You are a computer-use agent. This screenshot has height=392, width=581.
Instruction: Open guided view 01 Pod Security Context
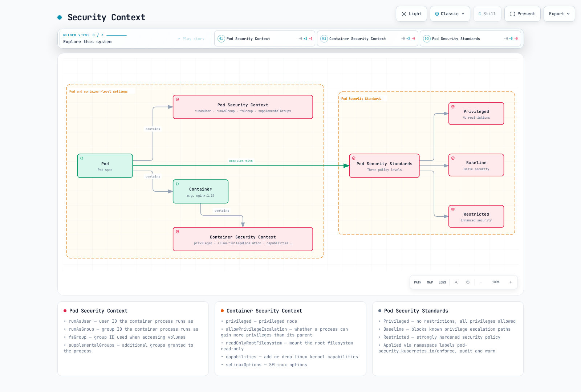point(265,38)
